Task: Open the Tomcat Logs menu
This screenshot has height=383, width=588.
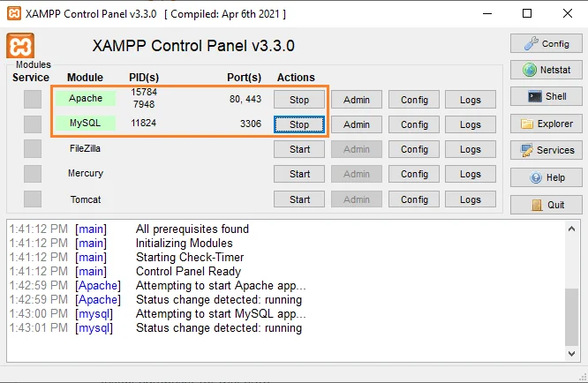Action: (471, 199)
